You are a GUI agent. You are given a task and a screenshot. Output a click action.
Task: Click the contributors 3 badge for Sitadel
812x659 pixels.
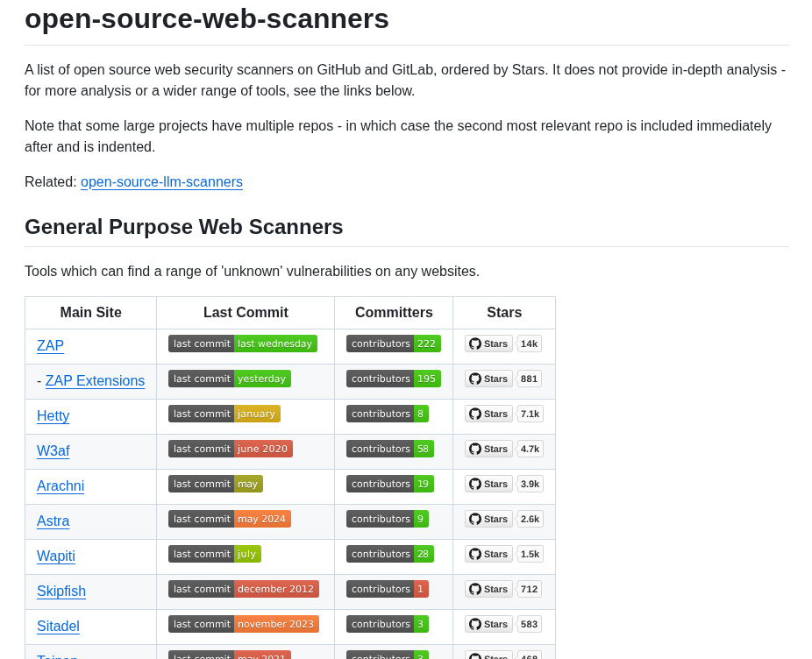click(388, 624)
